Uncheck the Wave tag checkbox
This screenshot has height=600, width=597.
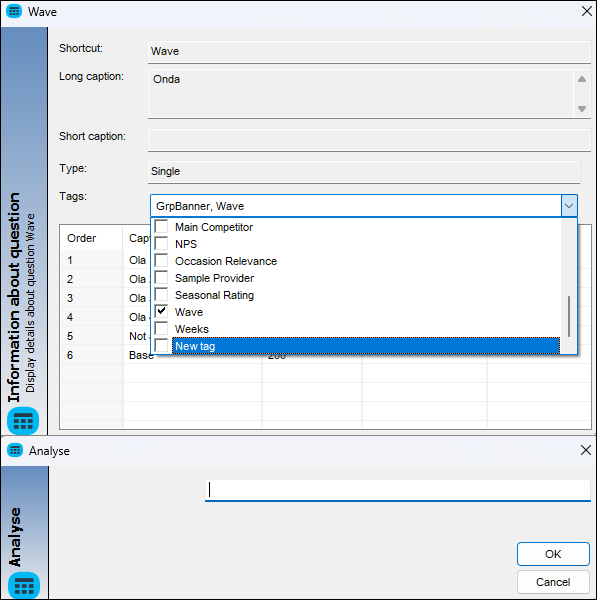click(161, 311)
